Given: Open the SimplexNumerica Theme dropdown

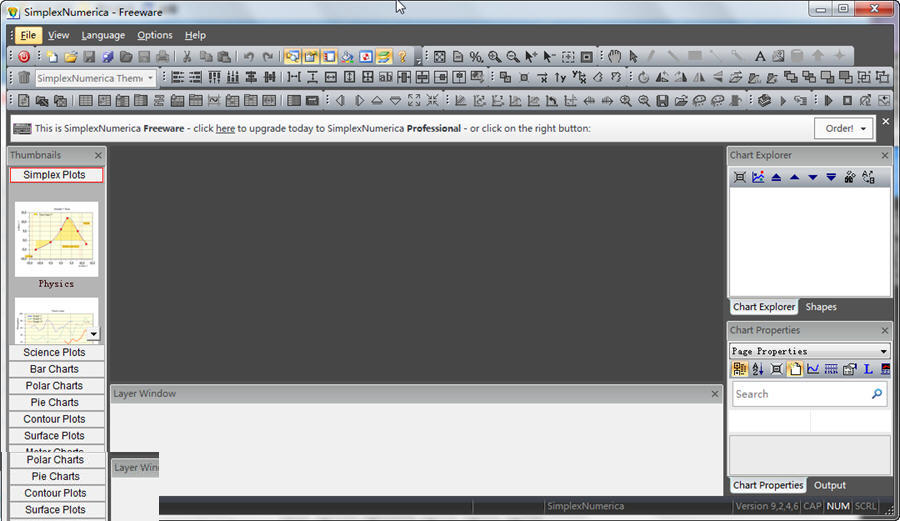Looking at the screenshot, I should click(150, 78).
